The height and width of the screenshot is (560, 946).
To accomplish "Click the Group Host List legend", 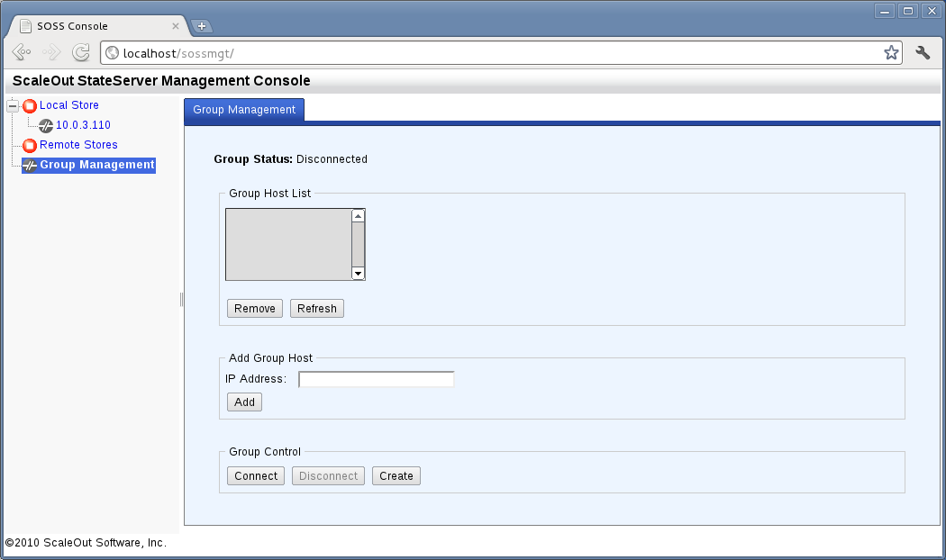I will click(269, 194).
